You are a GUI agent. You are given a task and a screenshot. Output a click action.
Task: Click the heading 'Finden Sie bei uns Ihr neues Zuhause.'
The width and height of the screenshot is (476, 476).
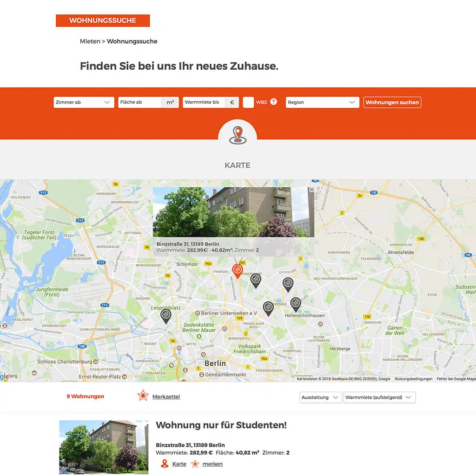click(x=179, y=66)
